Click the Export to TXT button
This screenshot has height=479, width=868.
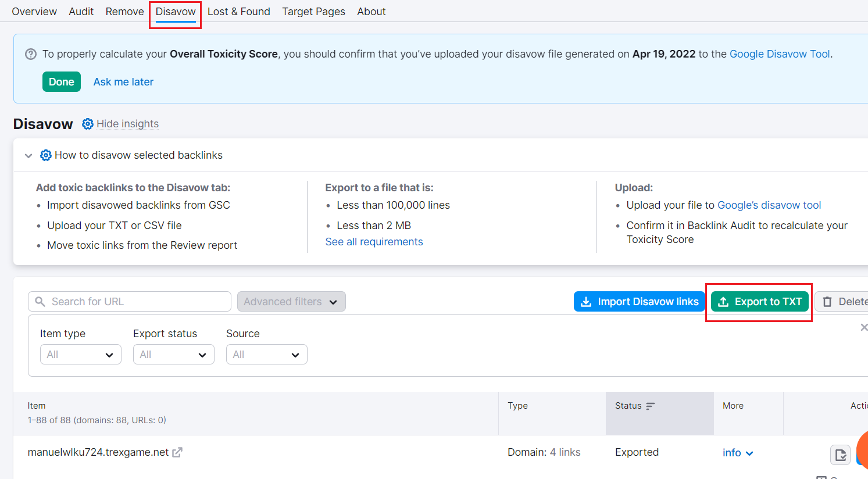pyautogui.click(x=759, y=302)
